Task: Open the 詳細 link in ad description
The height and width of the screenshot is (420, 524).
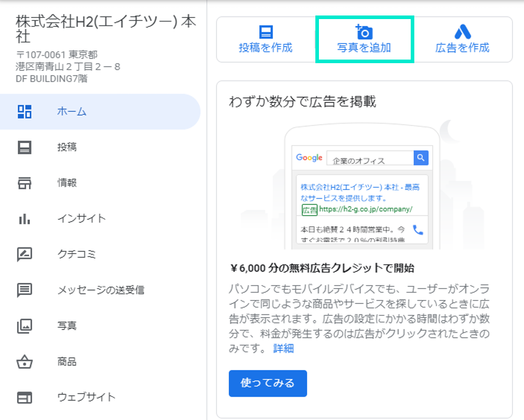Action: click(x=283, y=349)
